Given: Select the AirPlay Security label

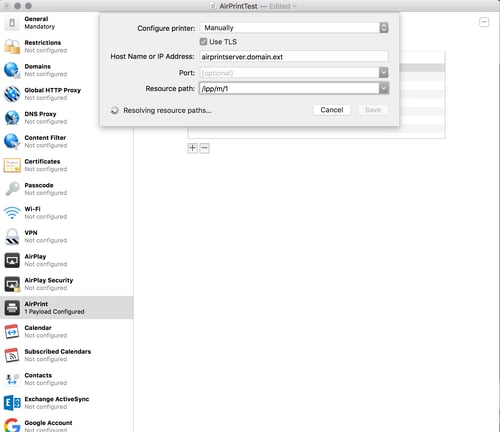Looking at the screenshot, I should coord(49,280).
